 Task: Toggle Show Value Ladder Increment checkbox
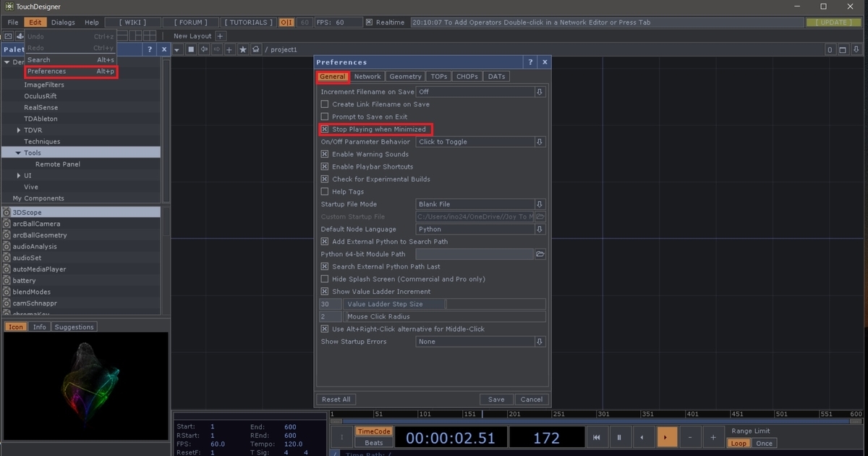click(325, 292)
